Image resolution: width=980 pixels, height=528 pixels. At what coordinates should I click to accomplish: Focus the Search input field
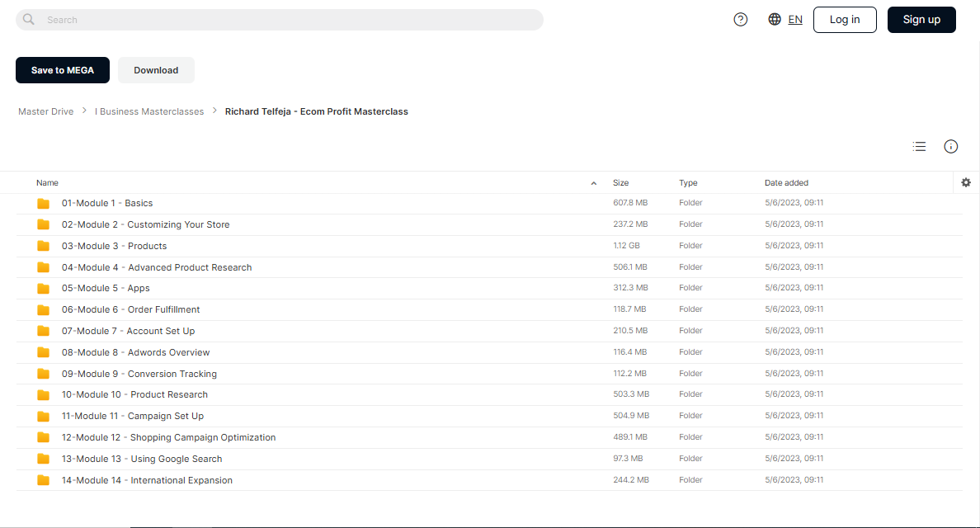click(280, 19)
